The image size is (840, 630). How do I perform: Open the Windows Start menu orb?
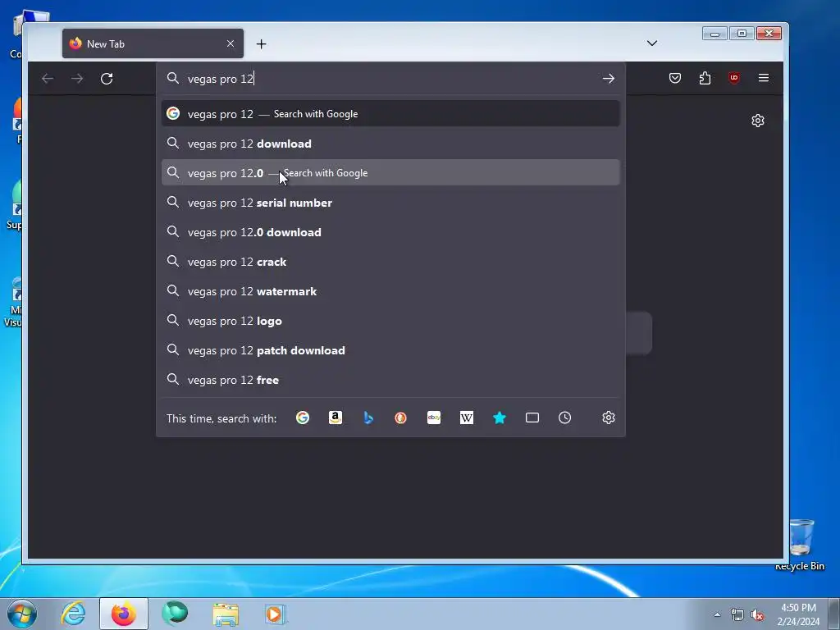[22, 614]
